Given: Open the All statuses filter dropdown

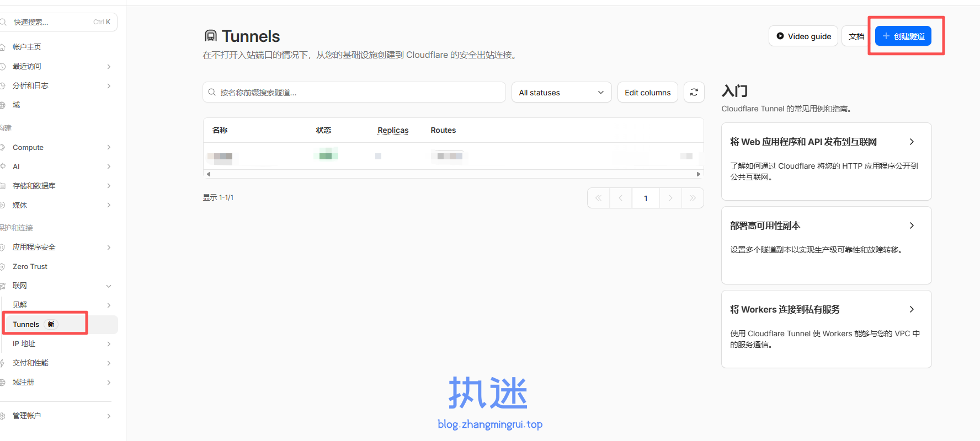Looking at the screenshot, I should click(561, 92).
